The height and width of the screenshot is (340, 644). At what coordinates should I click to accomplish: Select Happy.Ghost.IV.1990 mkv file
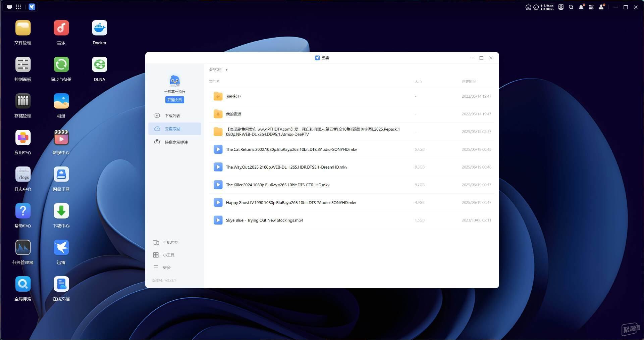[x=352, y=203]
